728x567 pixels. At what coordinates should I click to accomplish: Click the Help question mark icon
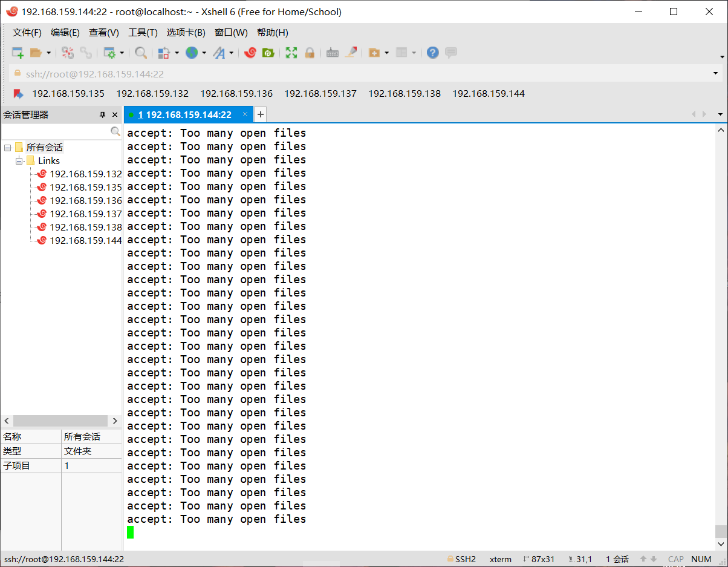coord(432,53)
